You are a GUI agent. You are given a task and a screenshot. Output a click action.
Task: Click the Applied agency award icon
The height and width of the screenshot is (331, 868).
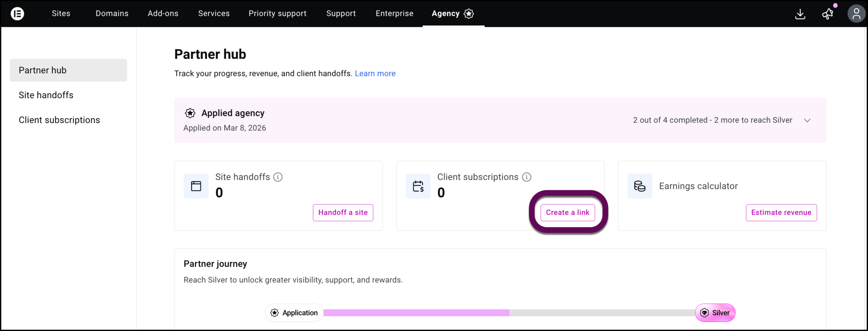(x=190, y=113)
